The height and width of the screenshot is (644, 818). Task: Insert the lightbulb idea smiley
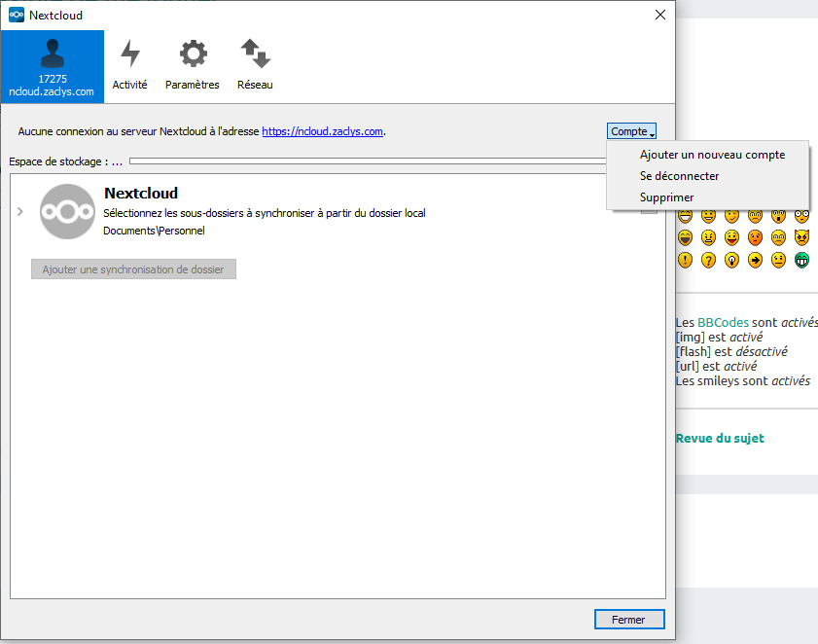click(731, 260)
